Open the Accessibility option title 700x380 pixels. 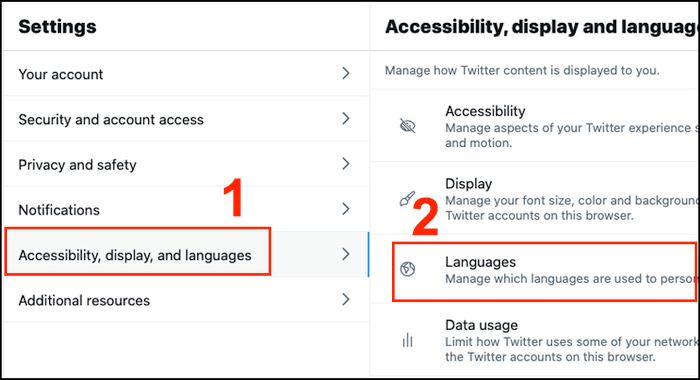coord(485,111)
